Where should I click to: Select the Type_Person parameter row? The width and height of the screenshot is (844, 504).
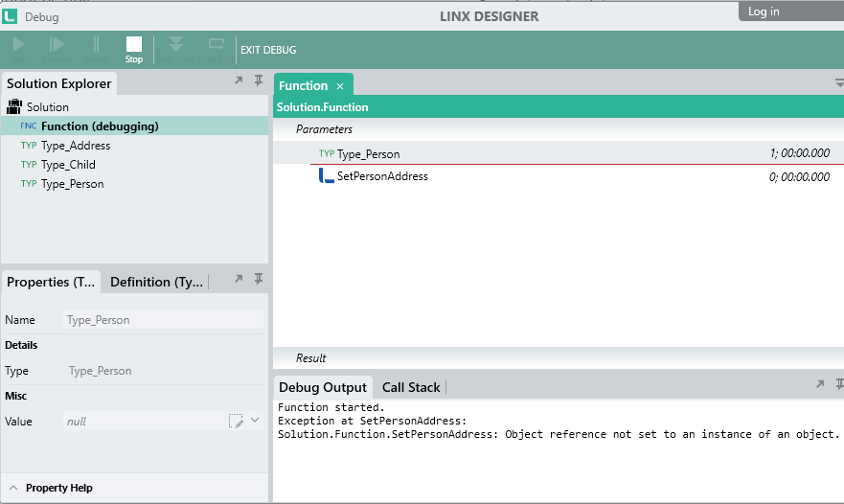tap(559, 153)
